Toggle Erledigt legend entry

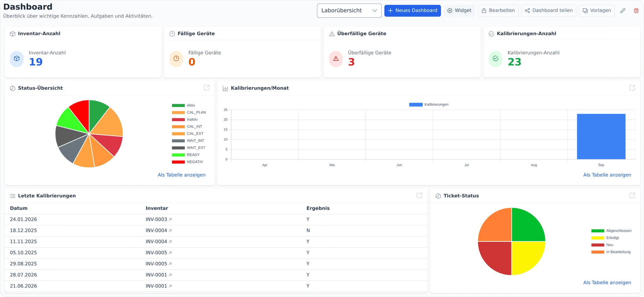pos(605,238)
